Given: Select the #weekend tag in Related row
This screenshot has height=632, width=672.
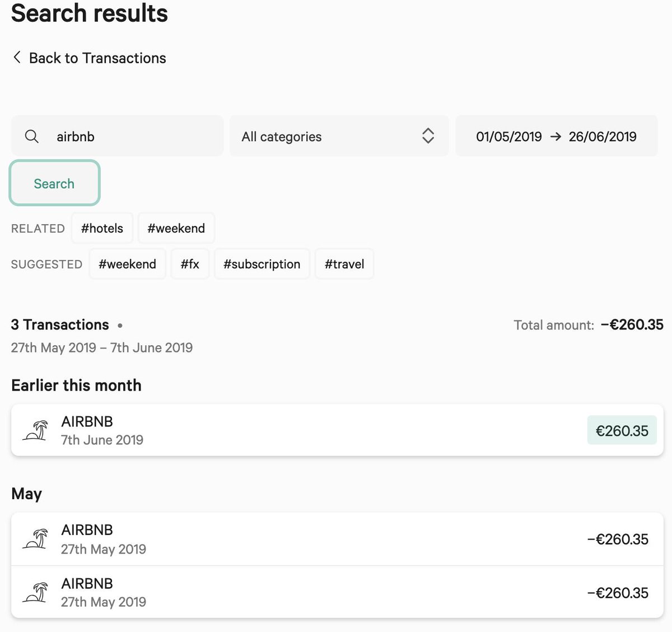Looking at the screenshot, I should coord(176,228).
